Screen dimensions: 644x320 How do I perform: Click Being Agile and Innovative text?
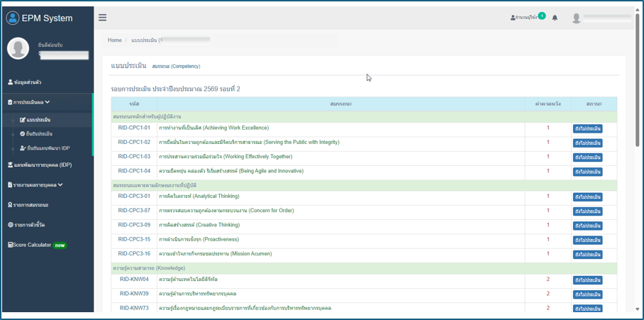tap(231, 171)
